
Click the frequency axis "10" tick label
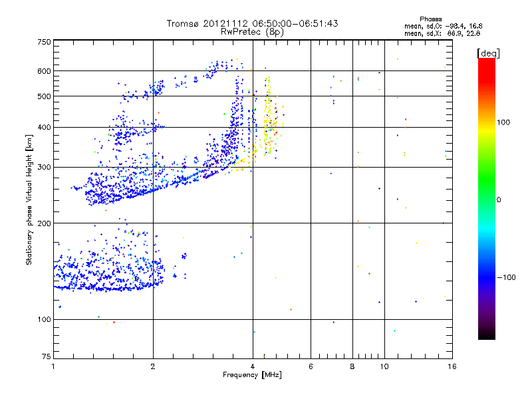[384, 366]
